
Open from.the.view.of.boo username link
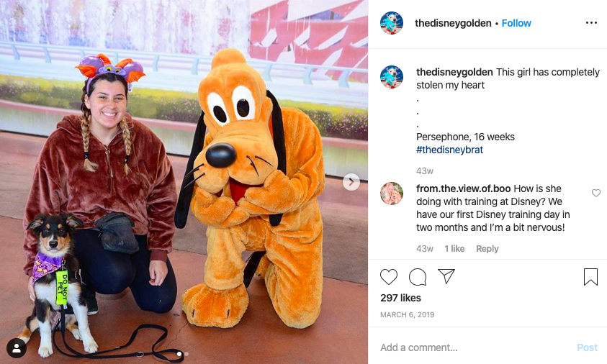464,188
